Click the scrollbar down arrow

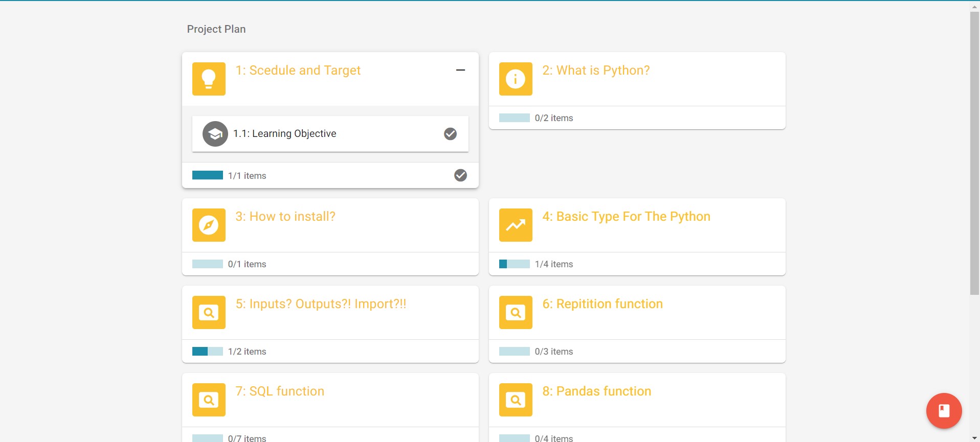[974, 437]
